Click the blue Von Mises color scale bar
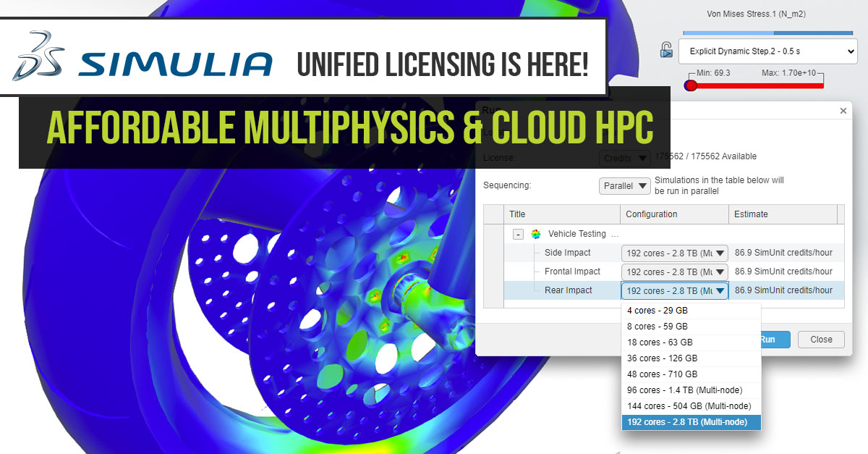The height and width of the screenshot is (454, 868). click(x=767, y=32)
